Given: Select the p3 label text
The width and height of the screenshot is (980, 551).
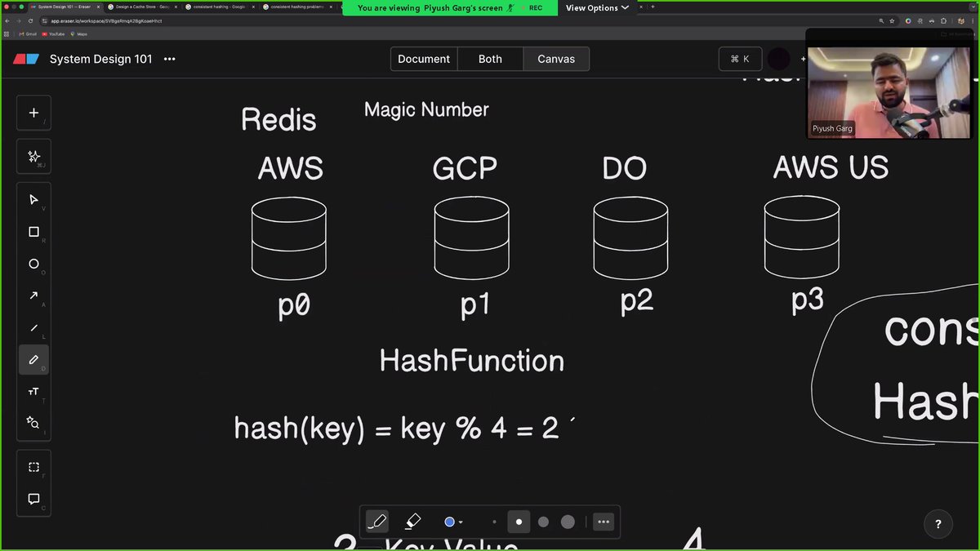Looking at the screenshot, I should coord(807,300).
